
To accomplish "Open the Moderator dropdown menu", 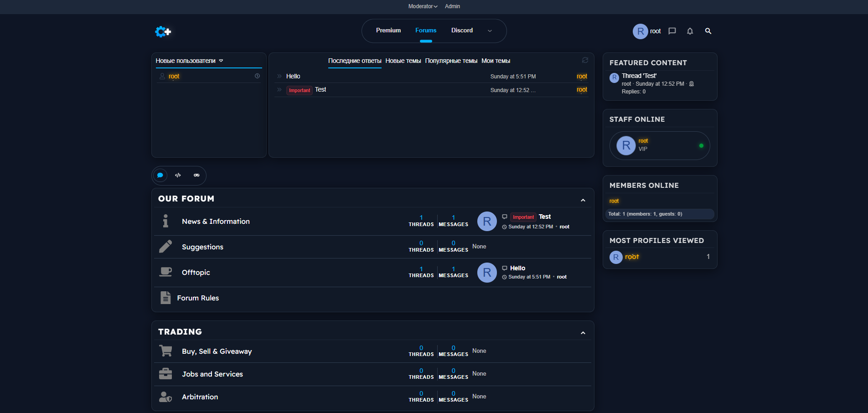I will [x=423, y=6].
